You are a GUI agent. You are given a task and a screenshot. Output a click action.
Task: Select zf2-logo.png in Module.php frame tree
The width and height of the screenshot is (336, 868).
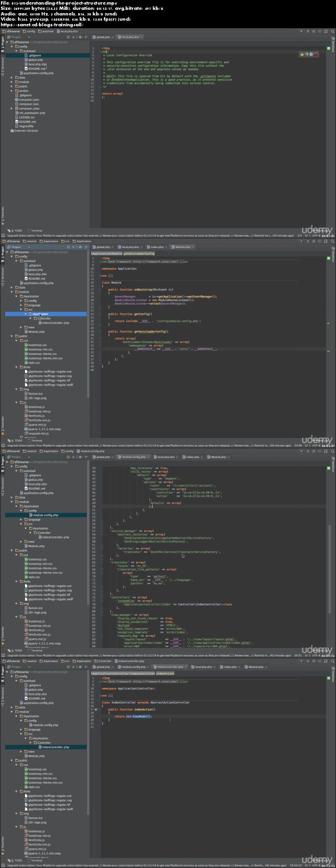(35, 398)
